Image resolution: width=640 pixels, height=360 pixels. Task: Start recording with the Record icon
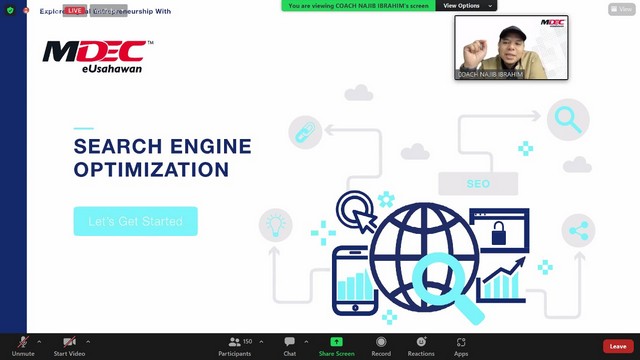point(381,342)
